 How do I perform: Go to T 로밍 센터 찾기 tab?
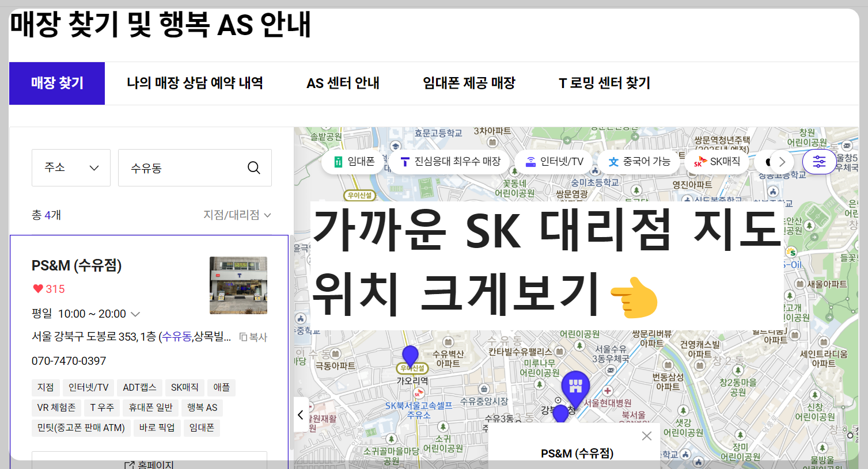604,83
